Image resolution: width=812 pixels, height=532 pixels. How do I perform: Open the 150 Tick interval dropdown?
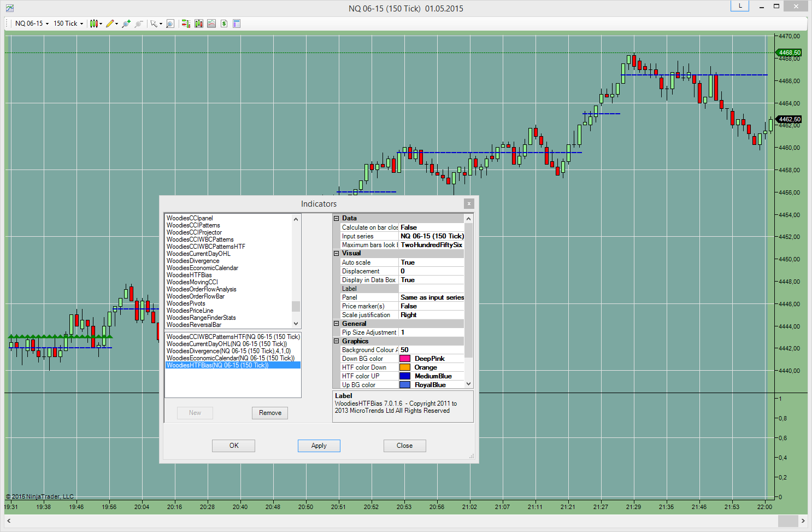[x=68, y=24]
